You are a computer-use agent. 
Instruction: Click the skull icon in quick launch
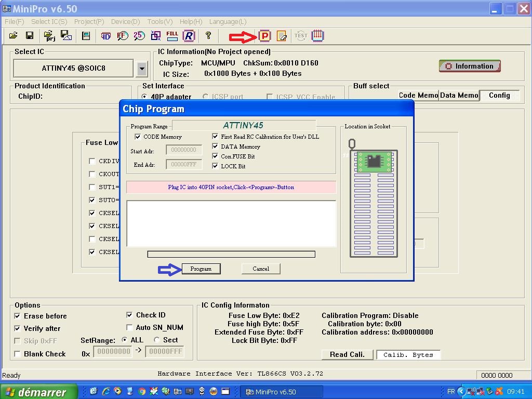(202, 391)
